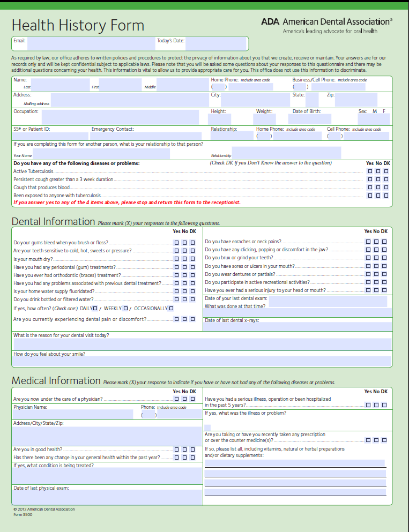Click the Home Phone number field beside Name
The height and width of the screenshot is (532, 409).
coord(251,87)
